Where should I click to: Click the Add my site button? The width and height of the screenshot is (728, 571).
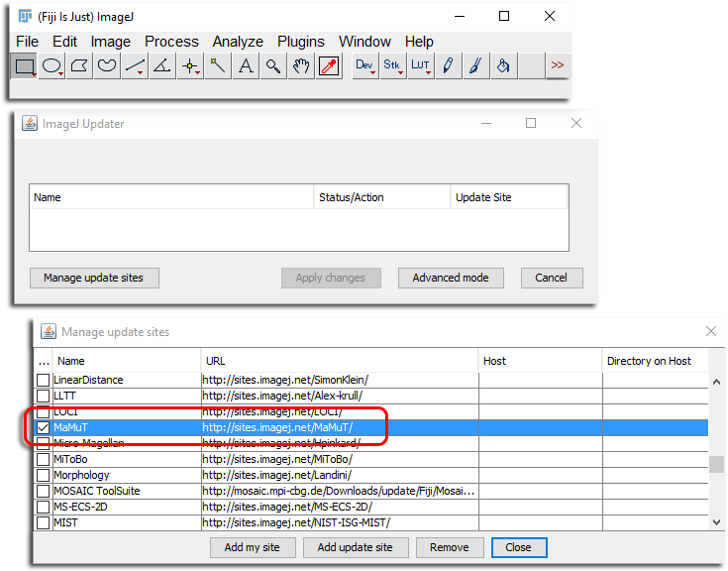point(253,547)
